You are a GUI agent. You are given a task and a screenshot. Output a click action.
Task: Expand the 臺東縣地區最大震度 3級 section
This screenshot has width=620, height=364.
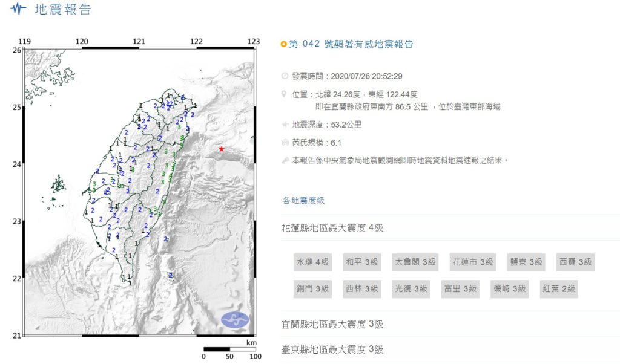tap(333, 349)
